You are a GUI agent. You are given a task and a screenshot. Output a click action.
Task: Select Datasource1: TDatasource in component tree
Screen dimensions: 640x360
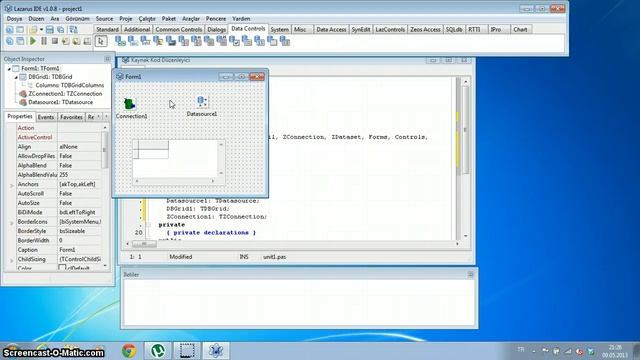60,102
